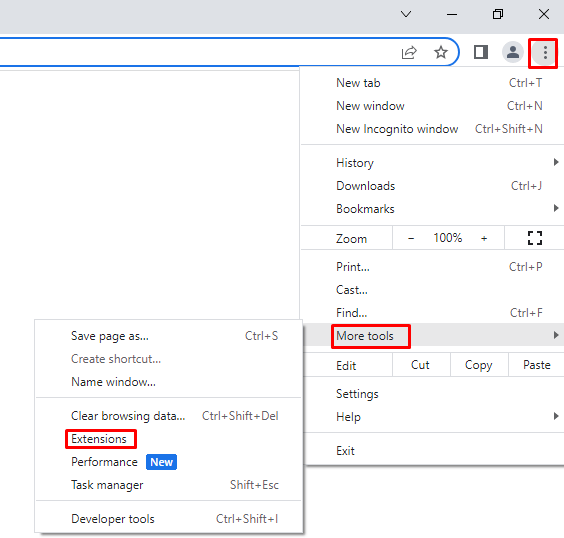
Task: Expand the Bookmarks submenu
Action: pos(432,209)
